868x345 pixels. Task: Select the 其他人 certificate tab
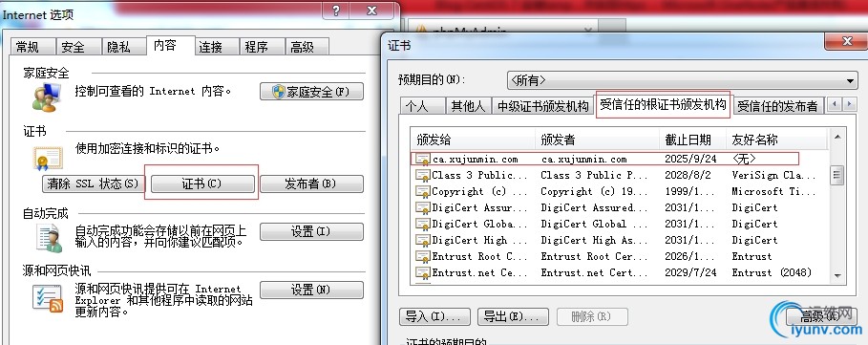(468, 106)
